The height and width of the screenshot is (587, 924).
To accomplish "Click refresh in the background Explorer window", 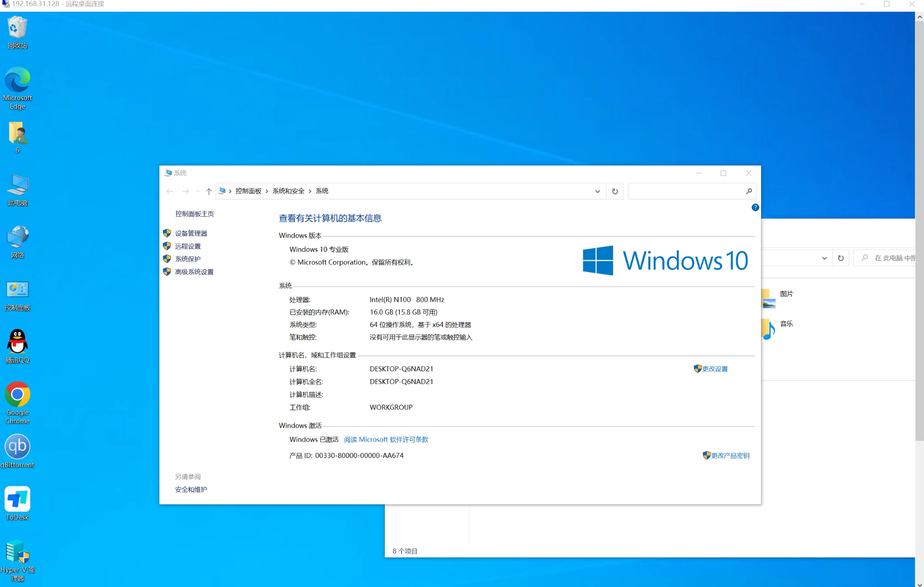I will [x=841, y=258].
